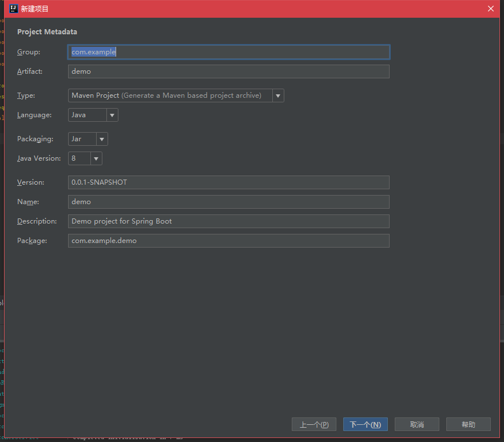Viewport: 504px width, 442px height.
Task: Go back with the 上一个(P) button
Action: click(314, 424)
